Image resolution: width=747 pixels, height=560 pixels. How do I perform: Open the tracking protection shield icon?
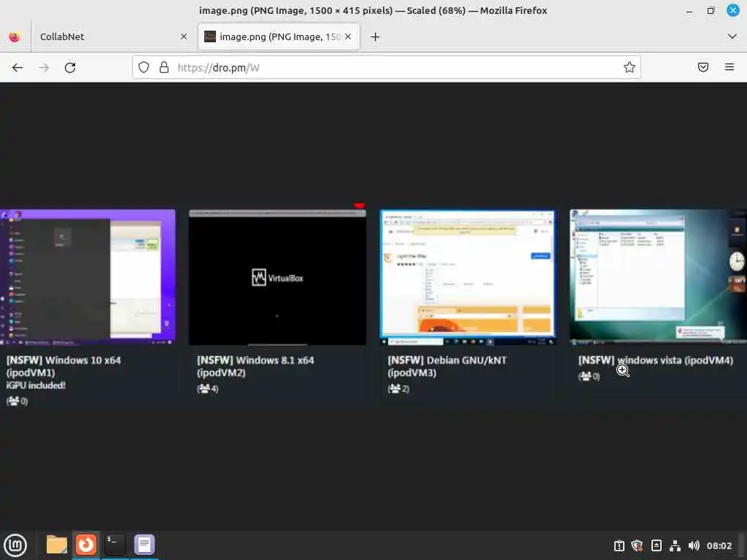tap(144, 67)
